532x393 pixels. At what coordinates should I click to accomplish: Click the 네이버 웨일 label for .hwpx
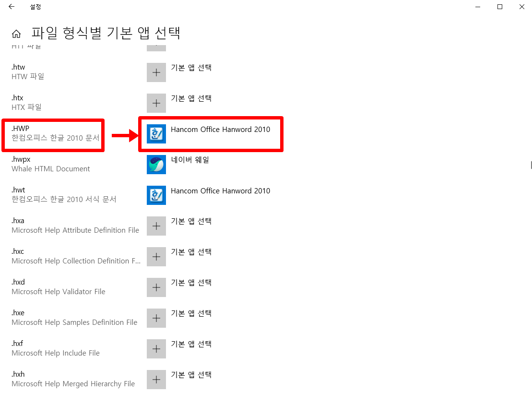[190, 160]
